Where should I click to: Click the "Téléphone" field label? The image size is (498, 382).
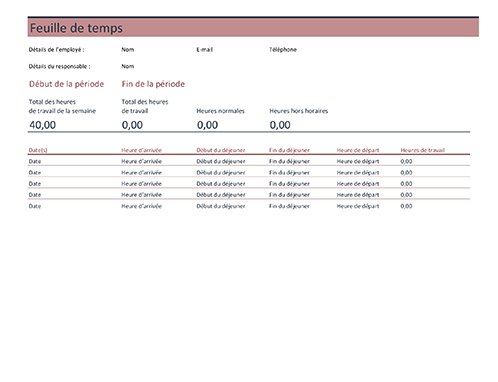click(283, 50)
